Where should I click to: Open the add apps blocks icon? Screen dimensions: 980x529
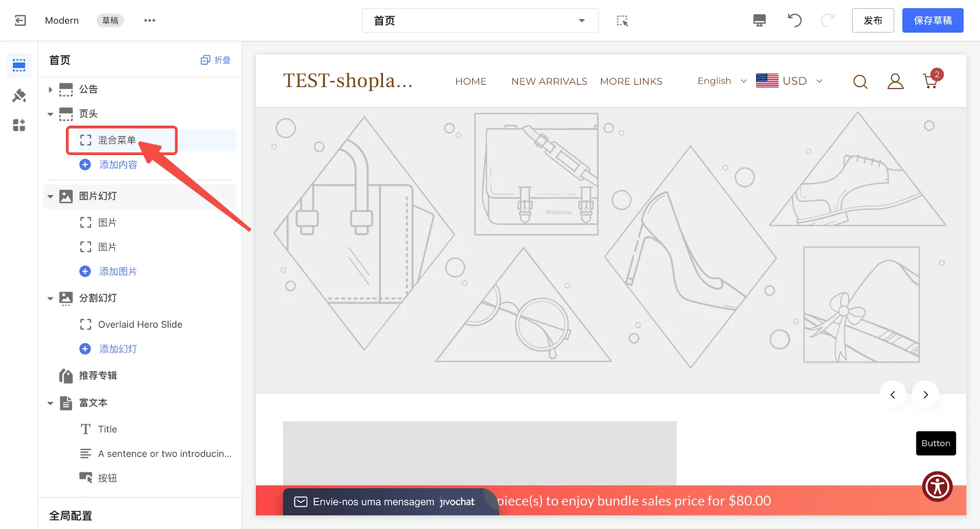coord(19,125)
